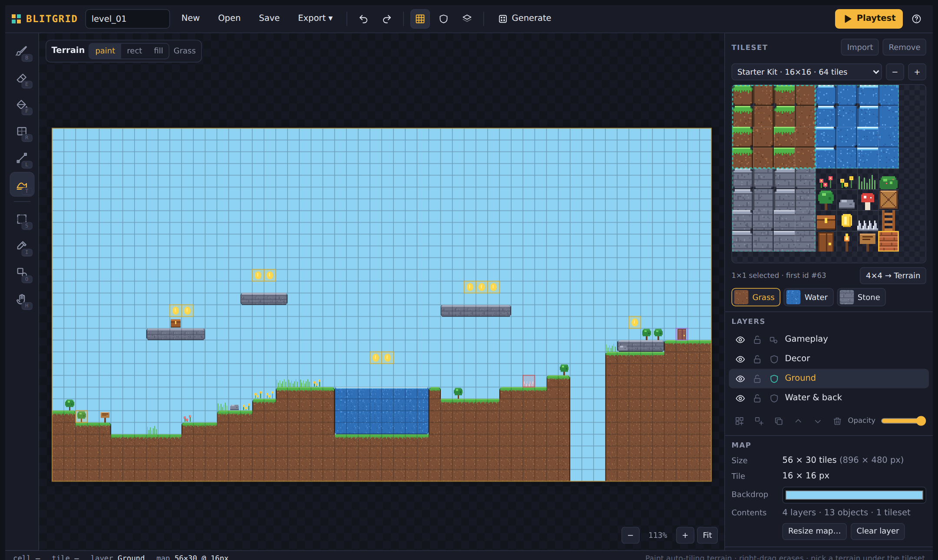The height and width of the screenshot is (560, 938).
Task: Add a new object layer
Action: click(759, 421)
